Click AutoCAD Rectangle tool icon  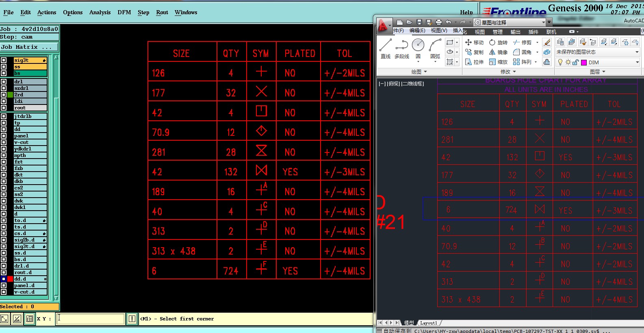point(449,42)
